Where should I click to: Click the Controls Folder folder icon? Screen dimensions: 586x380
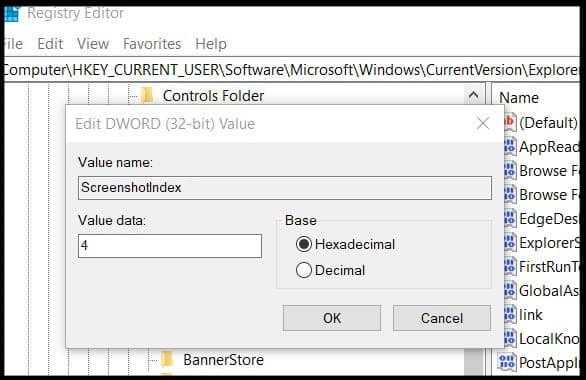point(147,96)
